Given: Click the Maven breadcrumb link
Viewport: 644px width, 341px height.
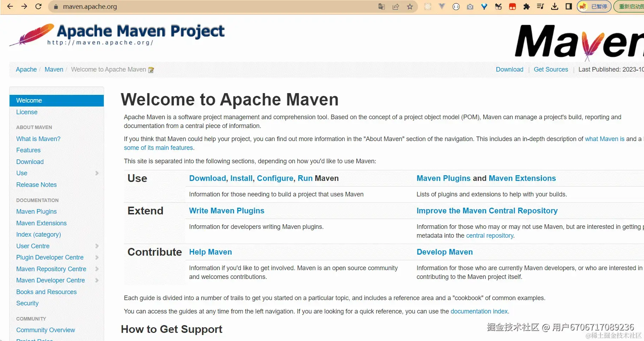Looking at the screenshot, I should [54, 69].
